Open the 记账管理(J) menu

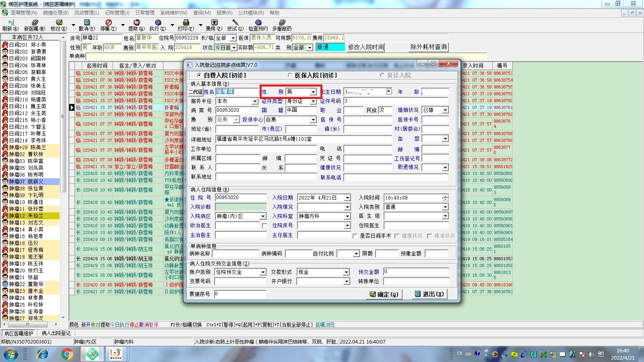117,13
